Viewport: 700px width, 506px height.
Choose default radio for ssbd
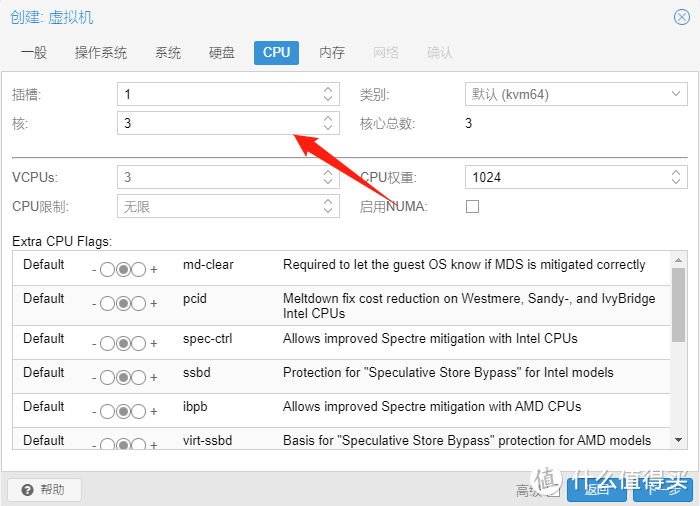coord(123,377)
